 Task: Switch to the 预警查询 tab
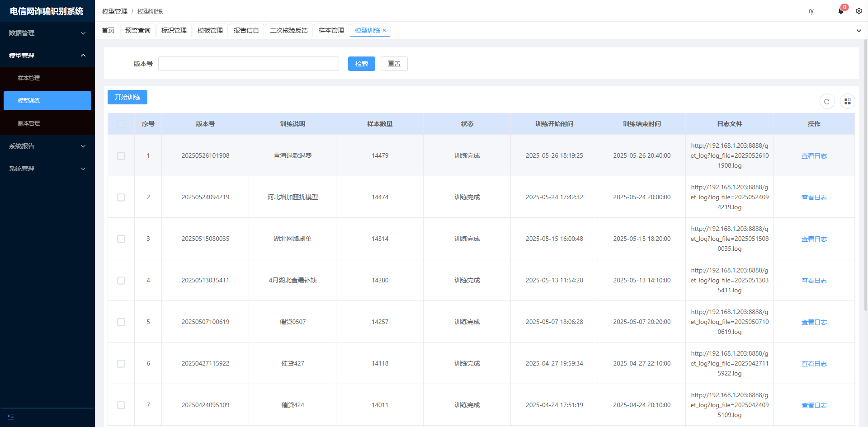(x=137, y=30)
